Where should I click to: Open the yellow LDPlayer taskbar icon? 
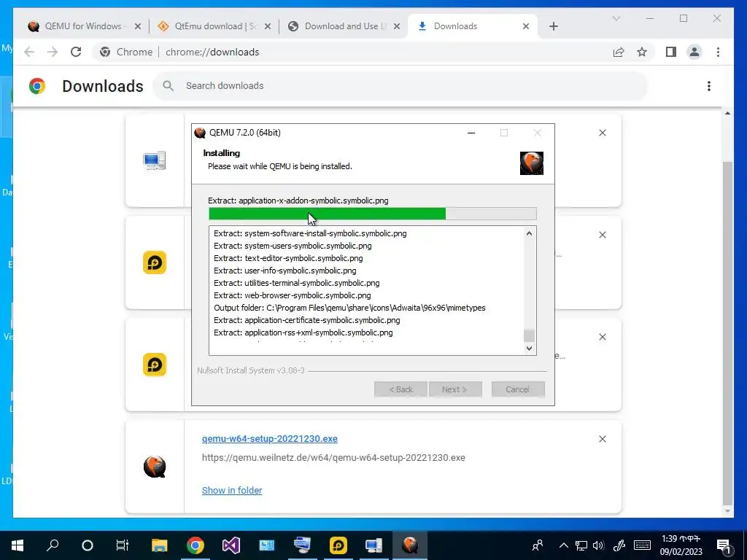point(338,545)
